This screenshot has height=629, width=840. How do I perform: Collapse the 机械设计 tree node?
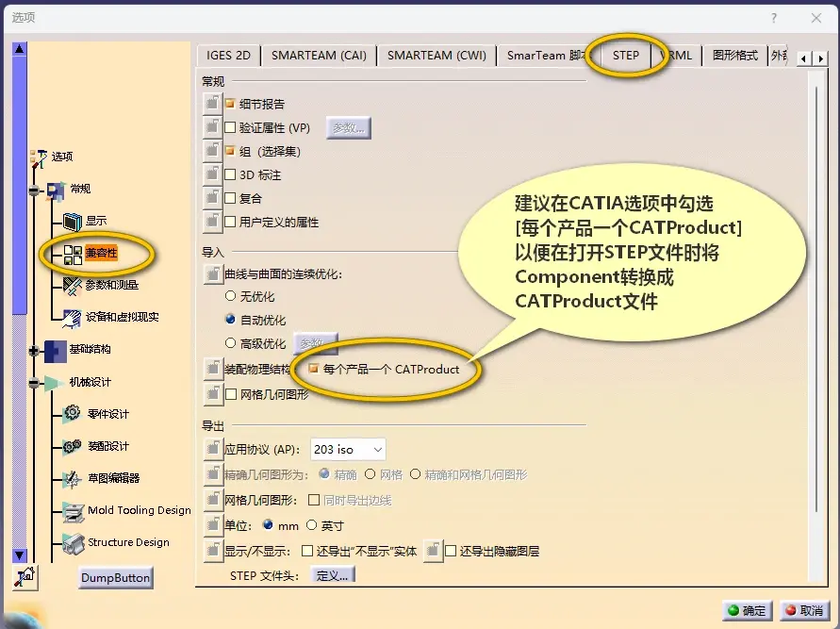pos(34,383)
